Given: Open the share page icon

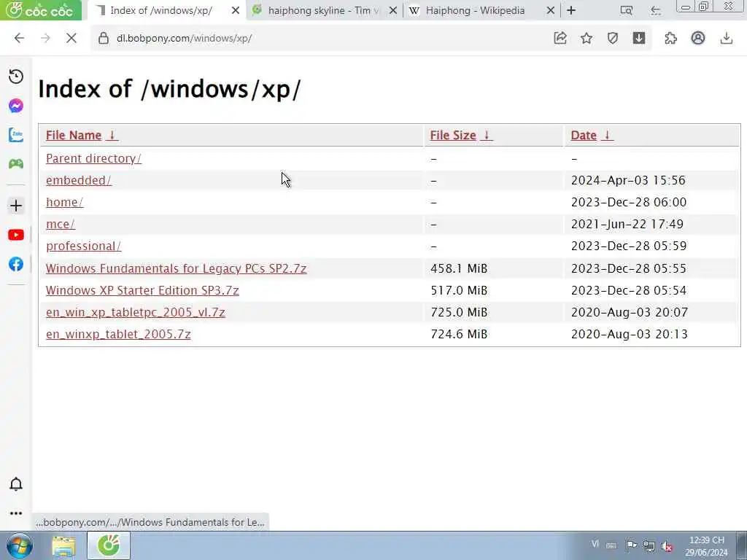Looking at the screenshot, I should 560,38.
